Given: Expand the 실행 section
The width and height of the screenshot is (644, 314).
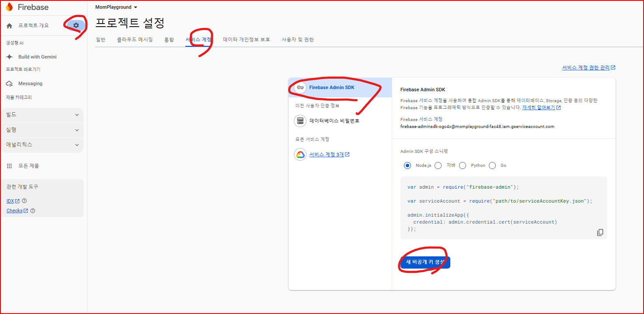Looking at the screenshot, I should 42,130.
